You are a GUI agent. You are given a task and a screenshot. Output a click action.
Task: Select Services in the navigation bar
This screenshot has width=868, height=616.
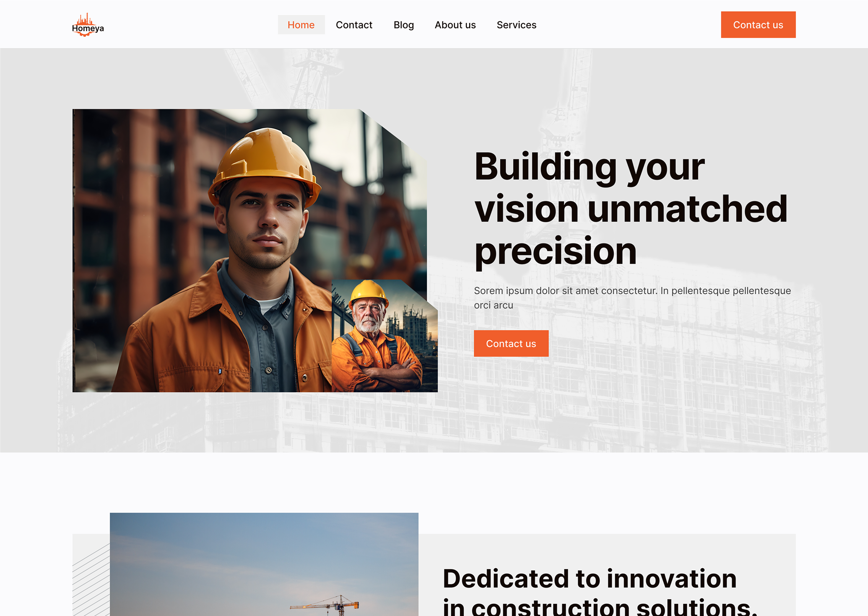coord(516,25)
